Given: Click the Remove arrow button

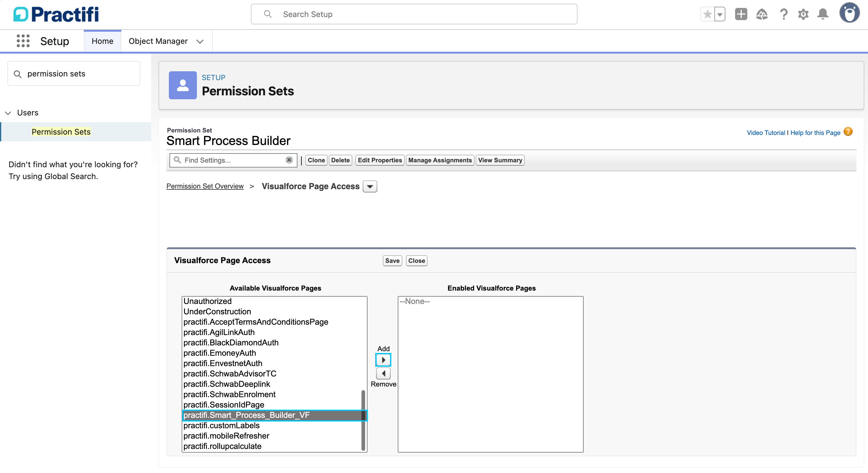Looking at the screenshot, I should pos(383,373).
